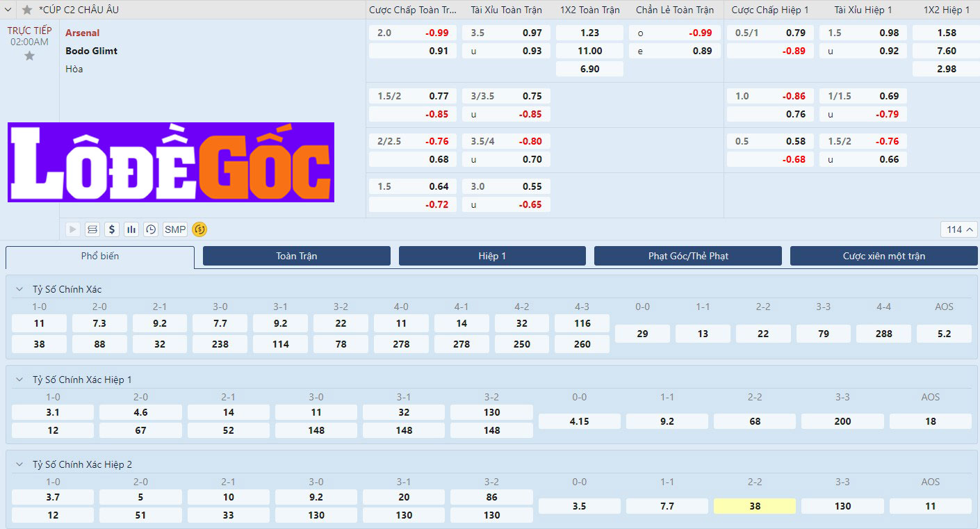Screen dimensions: 980x529
Task: Pick full-match correct score 0-0 at 29
Action: coord(642,334)
